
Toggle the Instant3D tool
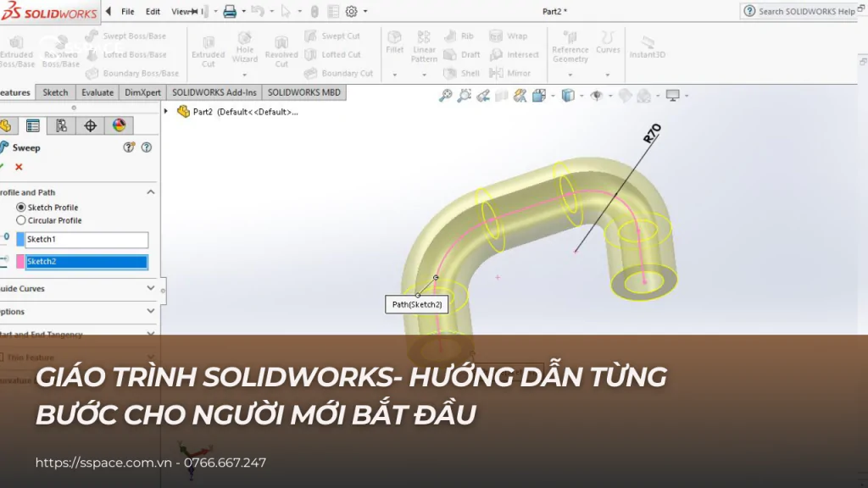[647, 47]
